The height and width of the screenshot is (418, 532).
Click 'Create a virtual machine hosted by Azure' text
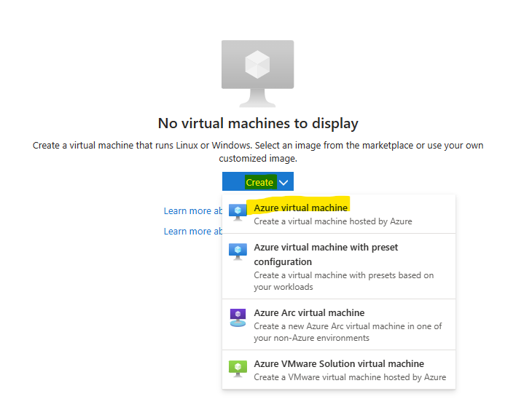point(333,221)
